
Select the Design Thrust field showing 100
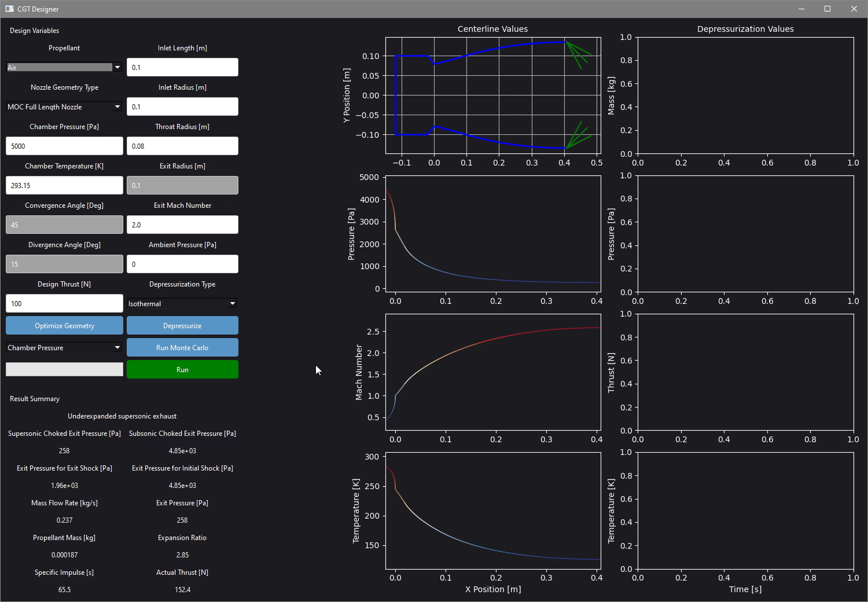coord(64,303)
